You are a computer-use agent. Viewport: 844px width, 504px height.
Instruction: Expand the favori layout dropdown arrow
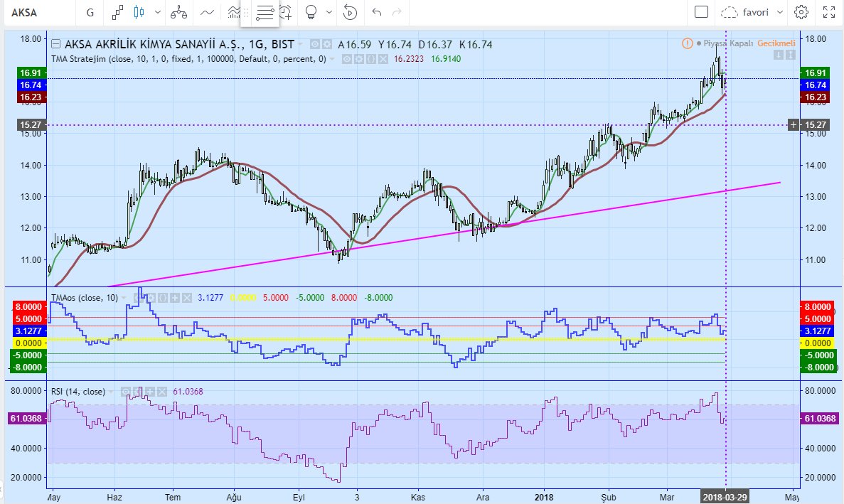[780, 12]
